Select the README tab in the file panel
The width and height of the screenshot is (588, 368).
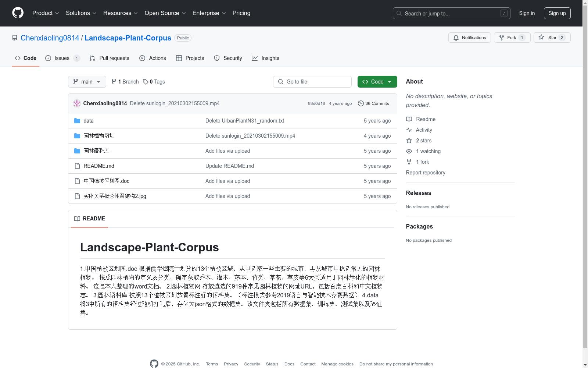tap(90, 219)
